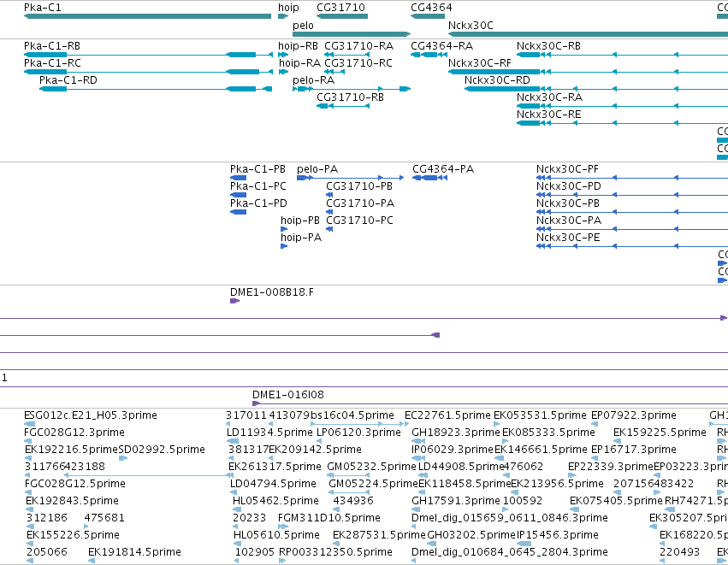Click the EK159225.5prime EST label
728x565 pixels.
[660, 433]
